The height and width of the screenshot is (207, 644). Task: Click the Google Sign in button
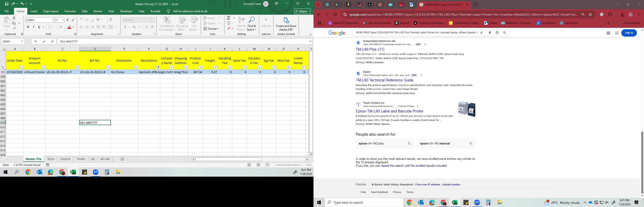[629, 33]
